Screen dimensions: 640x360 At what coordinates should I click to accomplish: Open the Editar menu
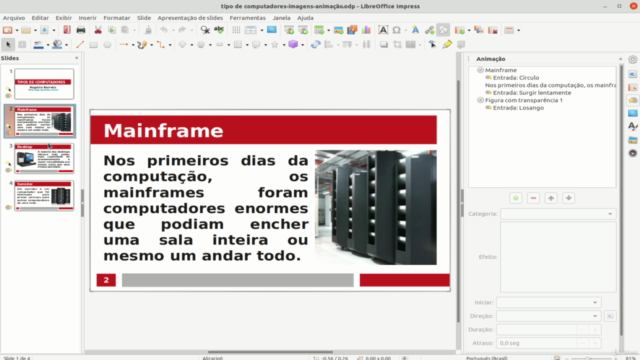(x=40, y=18)
